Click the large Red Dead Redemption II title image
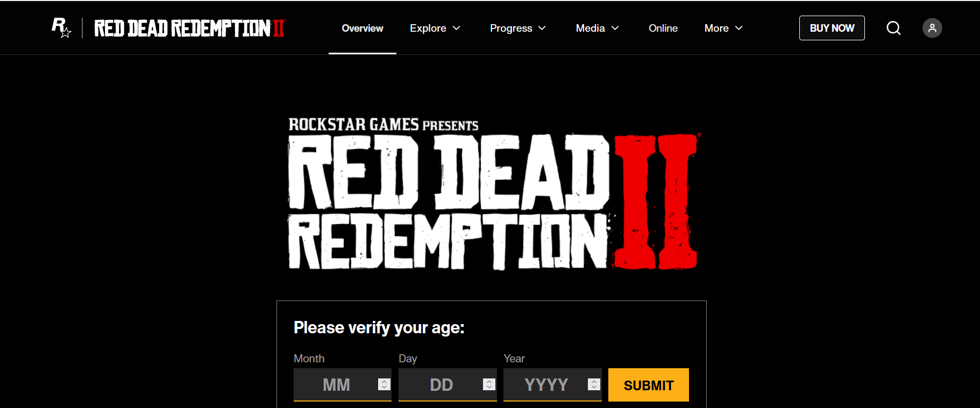Viewport: 980px width, 408px height. [494, 194]
